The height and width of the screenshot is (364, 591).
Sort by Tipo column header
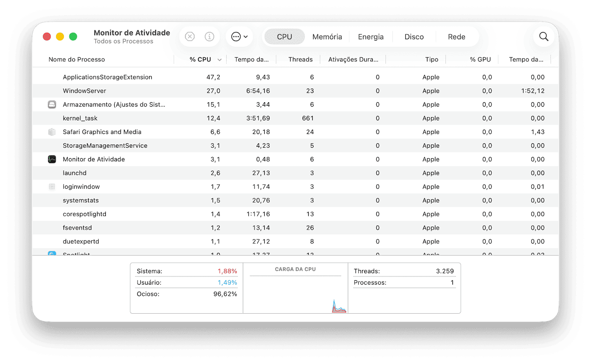pos(432,59)
